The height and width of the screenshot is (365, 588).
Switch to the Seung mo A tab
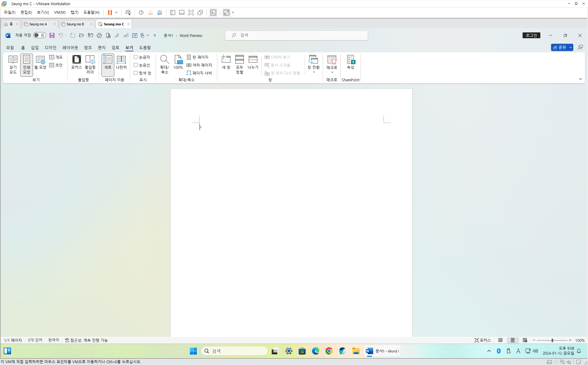pos(38,24)
